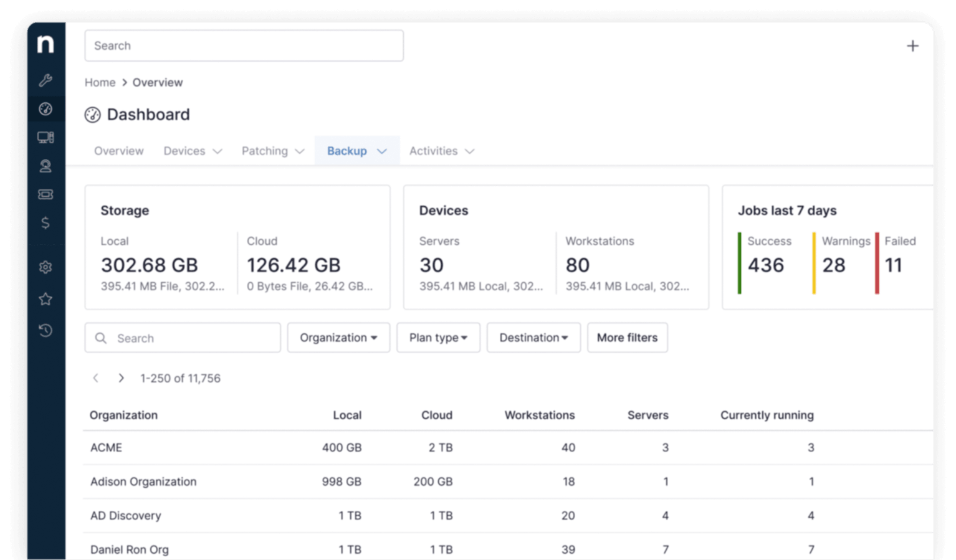Select the ticketing icon in the sidebar
Viewport: 956px width, 560px height.
[44, 194]
